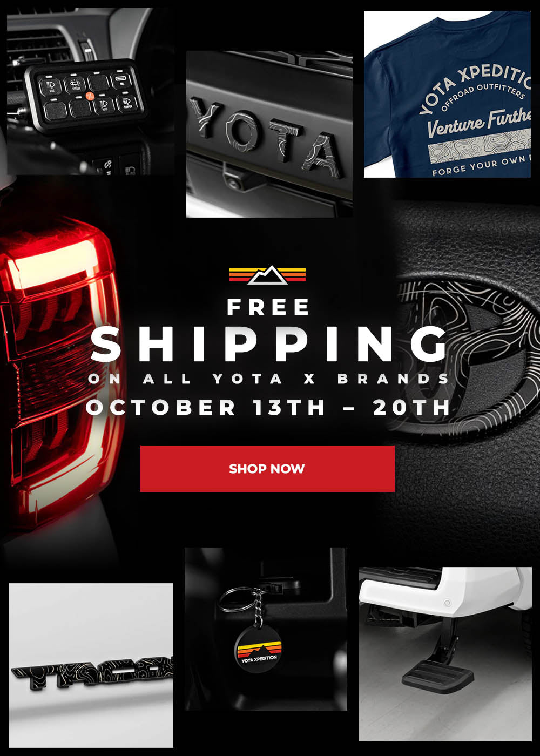Click the FREE SHIPPING headline text

(x=269, y=330)
